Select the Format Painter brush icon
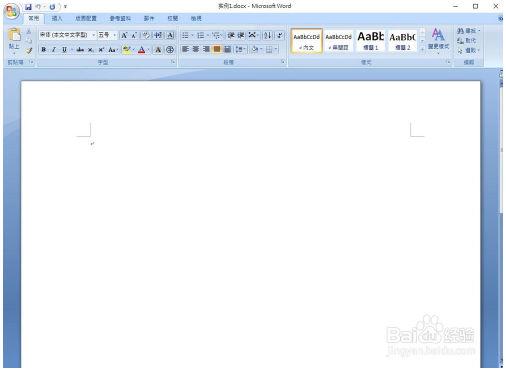506x371 pixels. (x=29, y=51)
